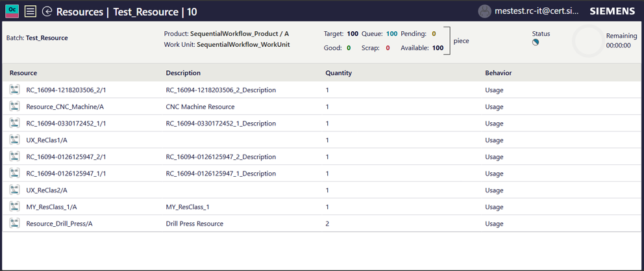Click the Resources | Test_Resource | 10 title
Image resolution: width=644 pixels, height=271 pixels.
click(127, 12)
